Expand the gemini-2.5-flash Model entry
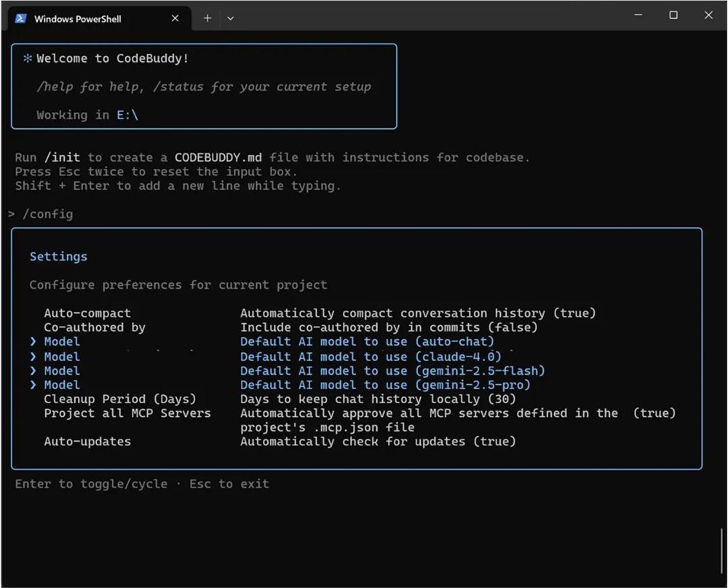 coord(62,370)
